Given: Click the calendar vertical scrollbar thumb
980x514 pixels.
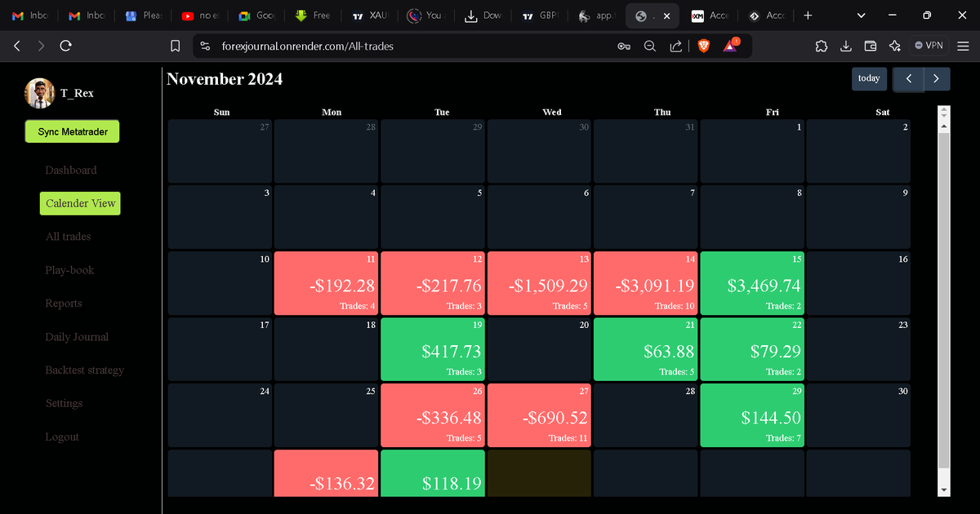Looking at the screenshot, I should click(945, 300).
